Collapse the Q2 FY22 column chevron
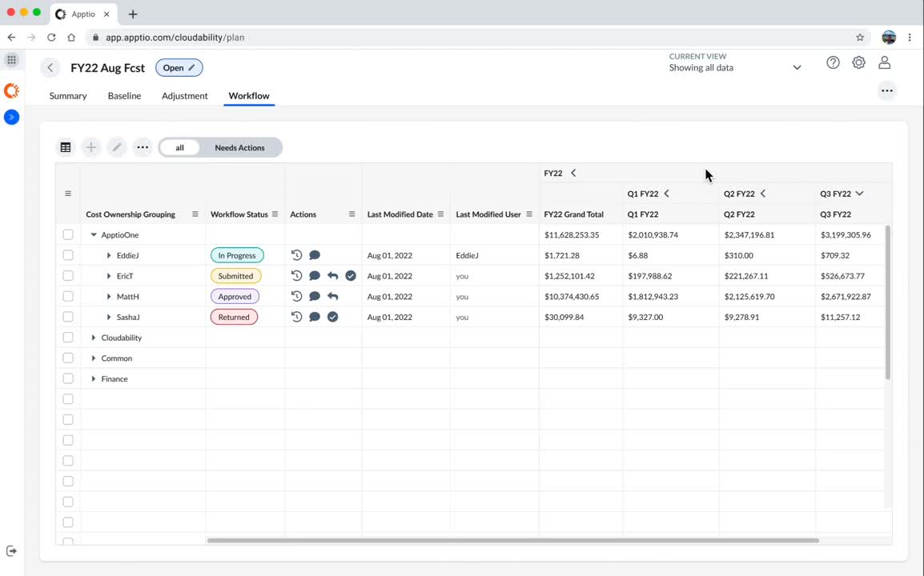This screenshot has height=576, width=924. (762, 194)
